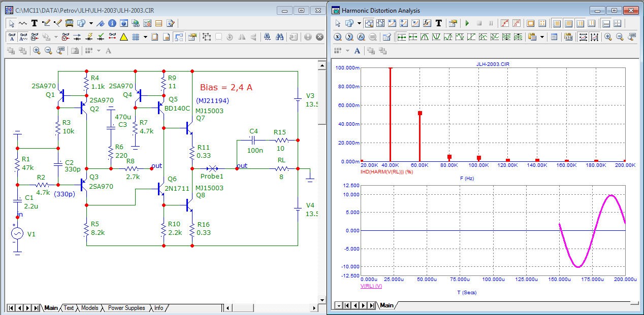Select the wire drawing tool
The image size is (644, 315).
click(x=46, y=23)
